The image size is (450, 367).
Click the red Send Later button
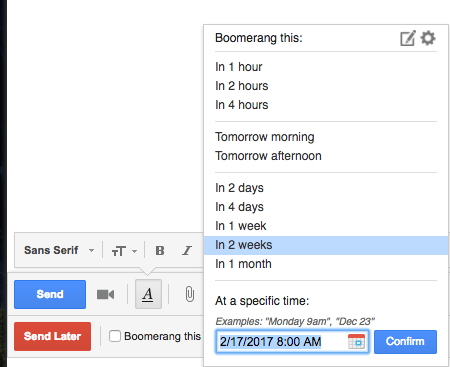pyautogui.click(x=52, y=336)
